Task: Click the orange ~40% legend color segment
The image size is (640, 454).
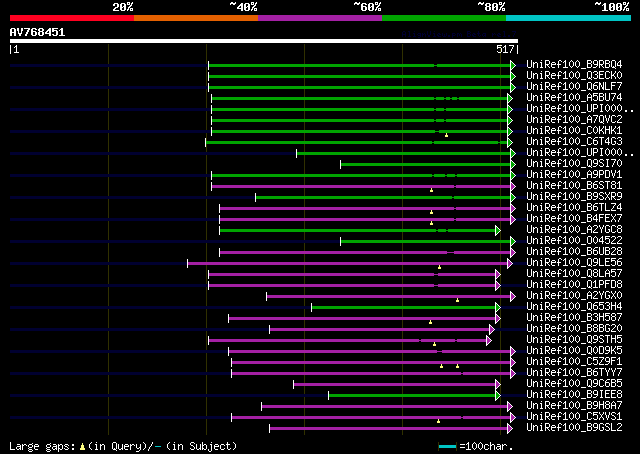Action: click(x=196, y=18)
